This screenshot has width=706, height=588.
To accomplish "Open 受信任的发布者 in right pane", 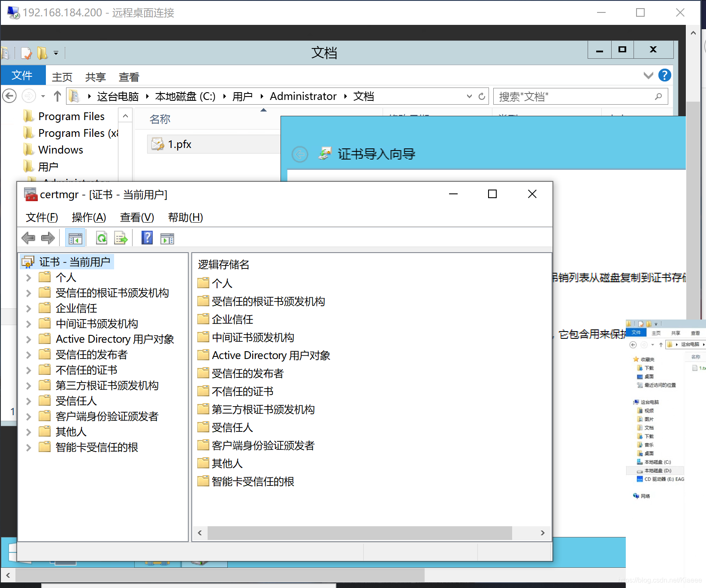I will tap(241, 374).
